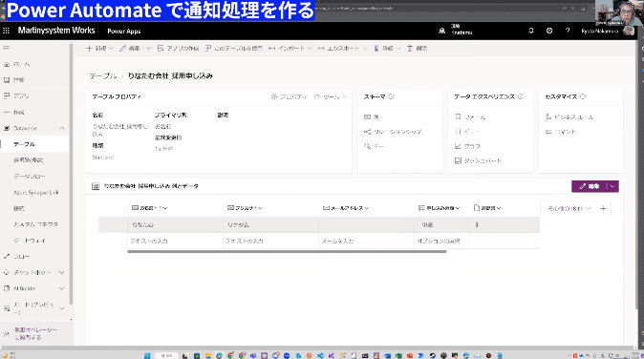Open ダッシュボード in data experiences
Image resolution: width=644 pixels, height=359 pixels.
tap(478, 160)
